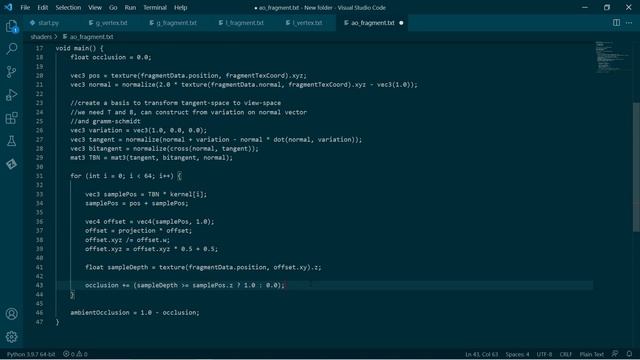Open Go to Line from Ln 43, Col 63
This screenshot has height=360, width=640.
[x=482, y=354]
